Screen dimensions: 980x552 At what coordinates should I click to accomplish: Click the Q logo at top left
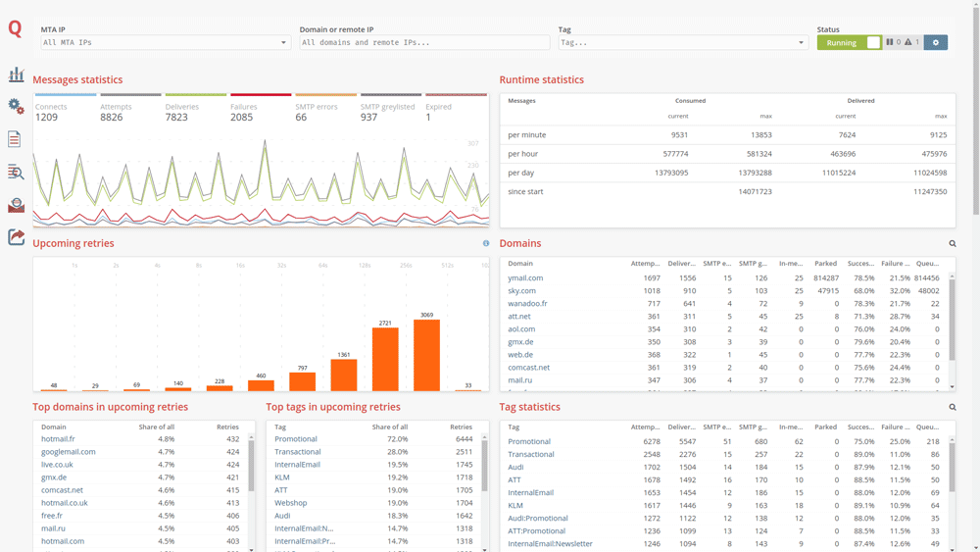pyautogui.click(x=15, y=29)
